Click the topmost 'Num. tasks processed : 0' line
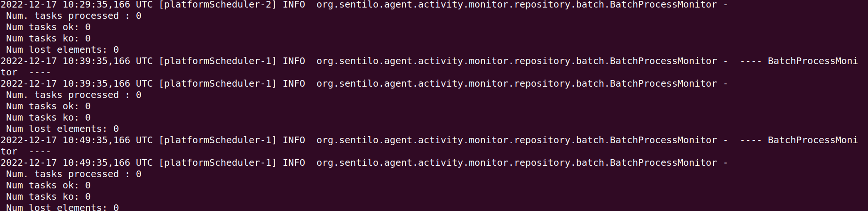 click(x=73, y=16)
